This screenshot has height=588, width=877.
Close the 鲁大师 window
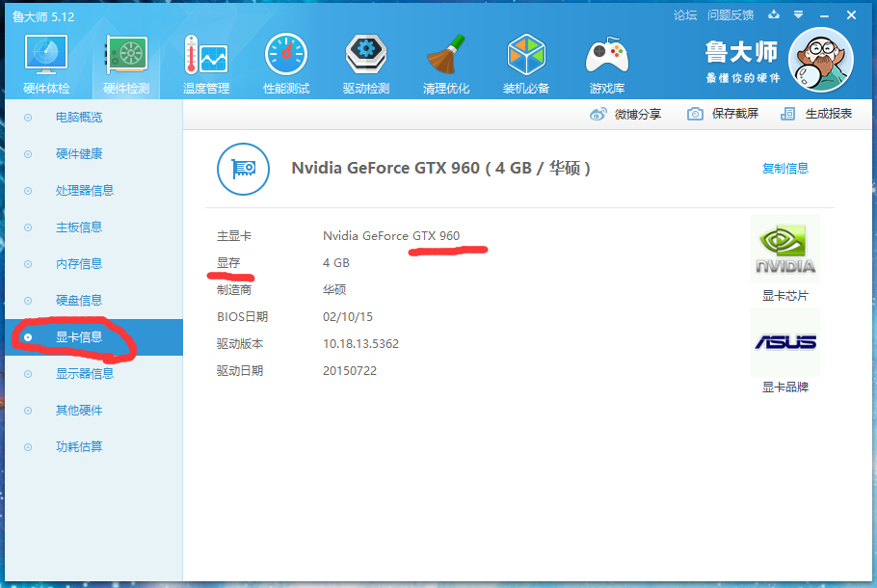tap(851, 15)
